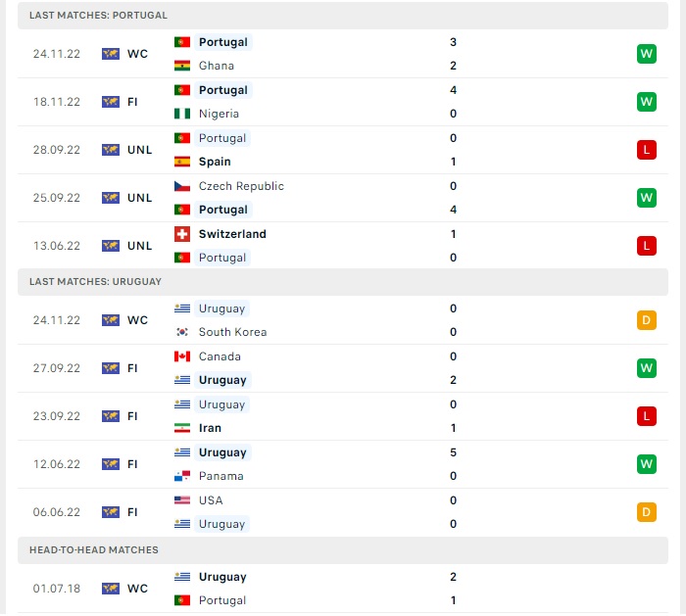Image resolution: width=686 pixels, height=616 pixels.
Task: Click the Iran flag icon
Action: click(x=181, y=428)
